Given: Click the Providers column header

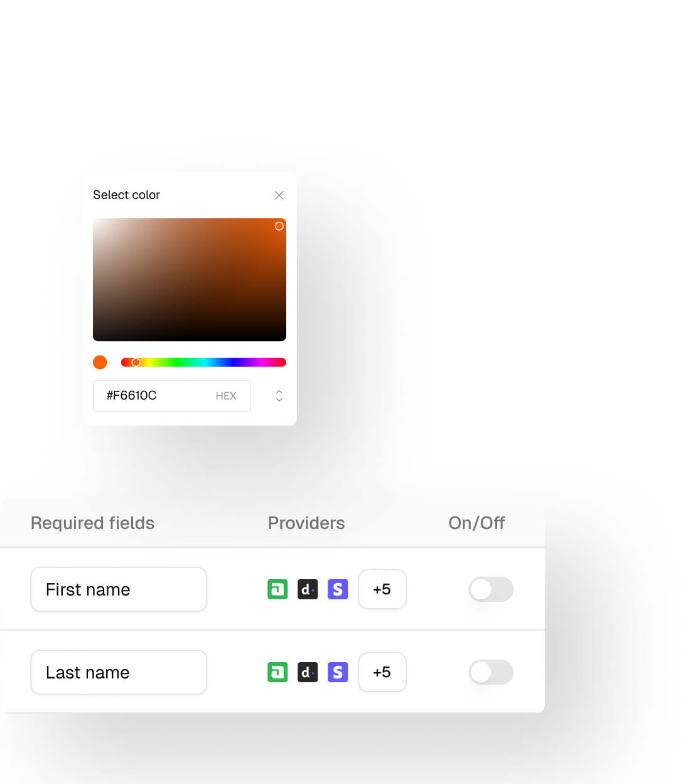Looking at the screenshot, I should coord(306,523).
